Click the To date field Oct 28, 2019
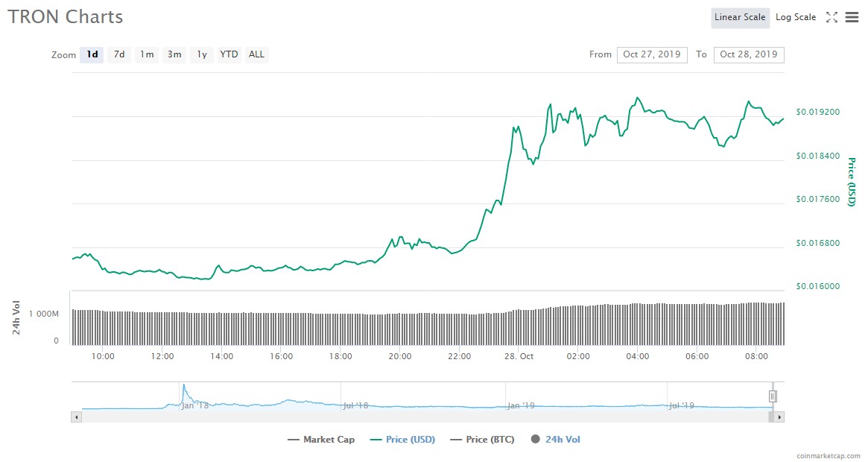The image size is (868, 462). (749, 54)
